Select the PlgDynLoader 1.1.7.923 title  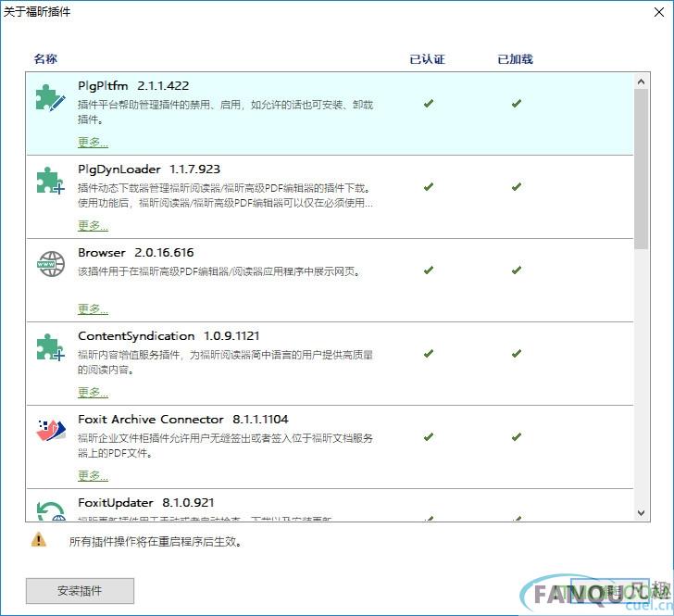(149, 170)
